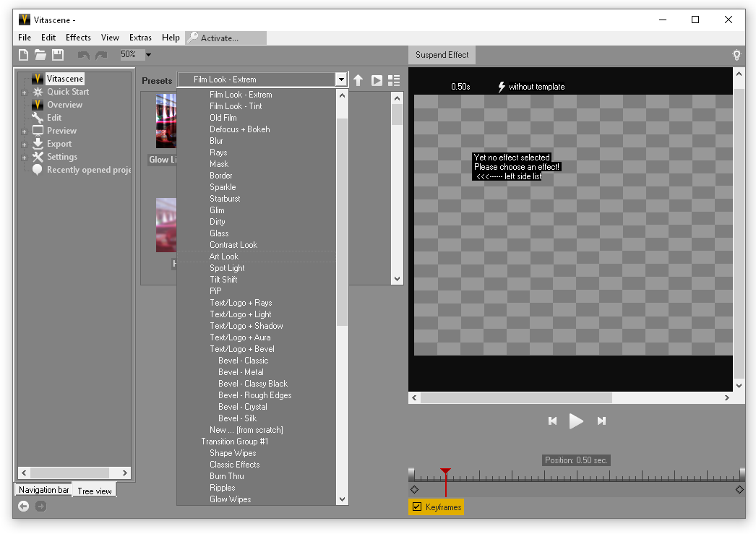Disable the Keyframes checkbox
The height and width of the screenshot is (534, 756).
tap(416, 507)
